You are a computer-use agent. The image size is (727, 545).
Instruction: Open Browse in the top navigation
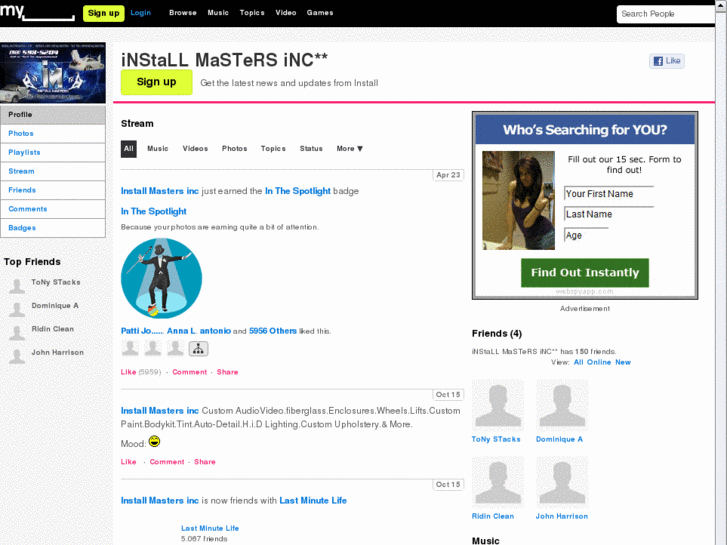tap(183, 13)
